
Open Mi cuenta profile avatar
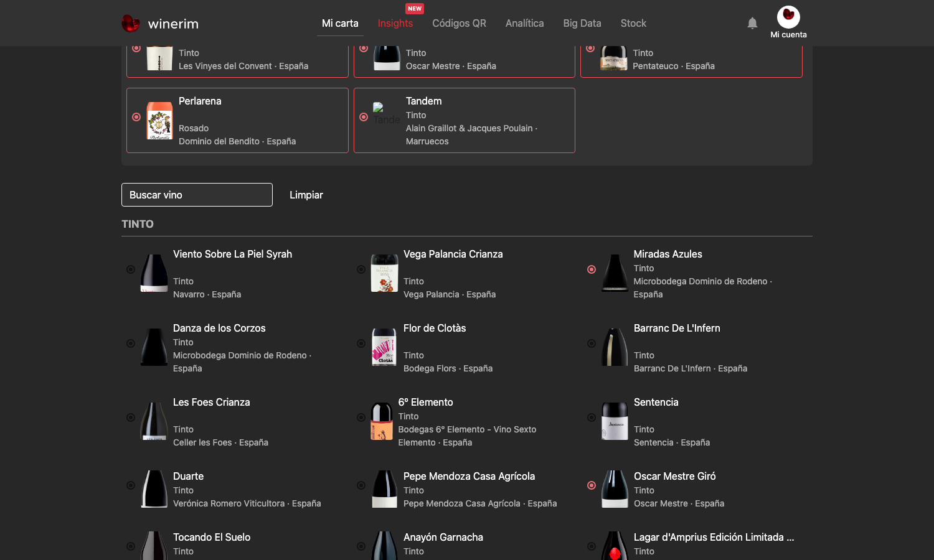(x=788, y=17)
